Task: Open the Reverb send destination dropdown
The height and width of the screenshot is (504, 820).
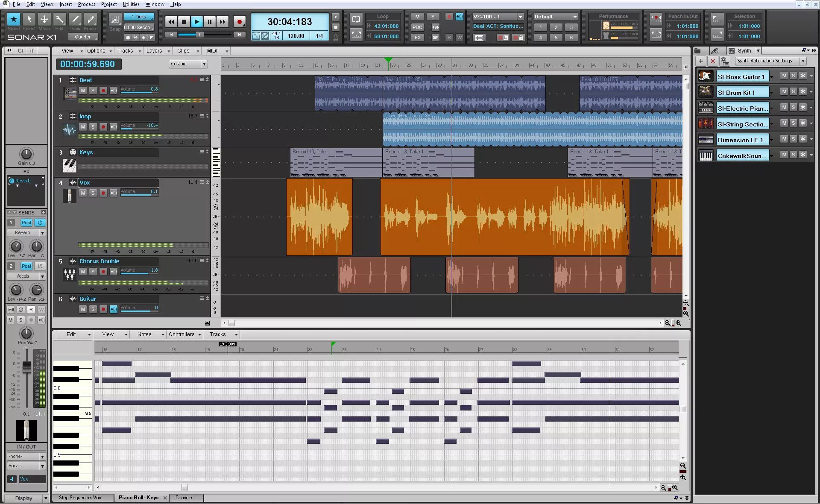Action: (x=42, y=233)
